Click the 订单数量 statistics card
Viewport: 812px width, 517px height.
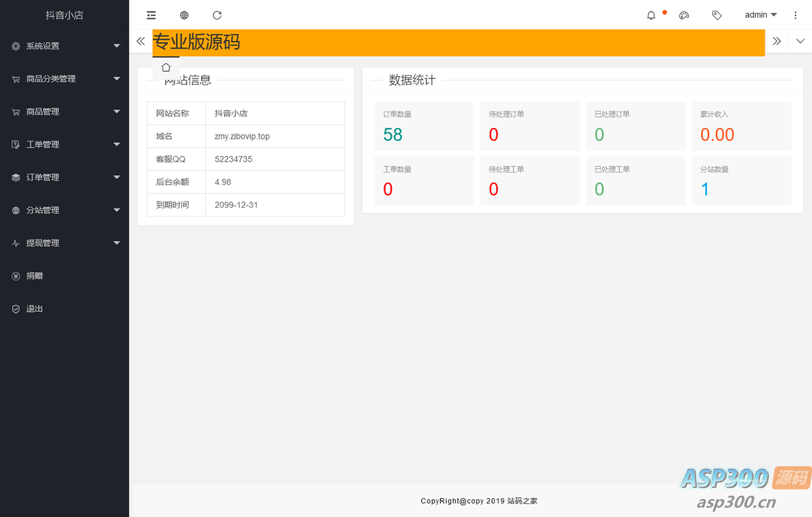coord(424,127)
